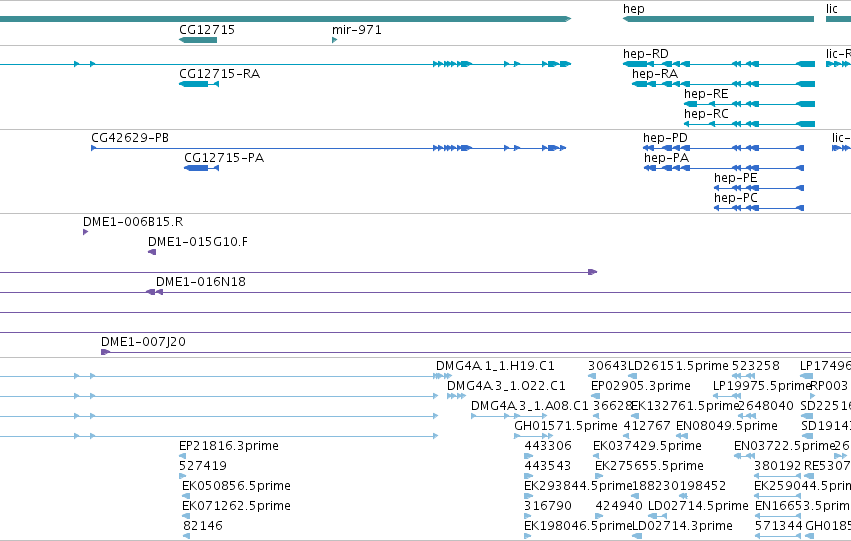
Task: Select the DMG4A.3_1.A08.C1 EST label
Action: click(x=530, y=406)
